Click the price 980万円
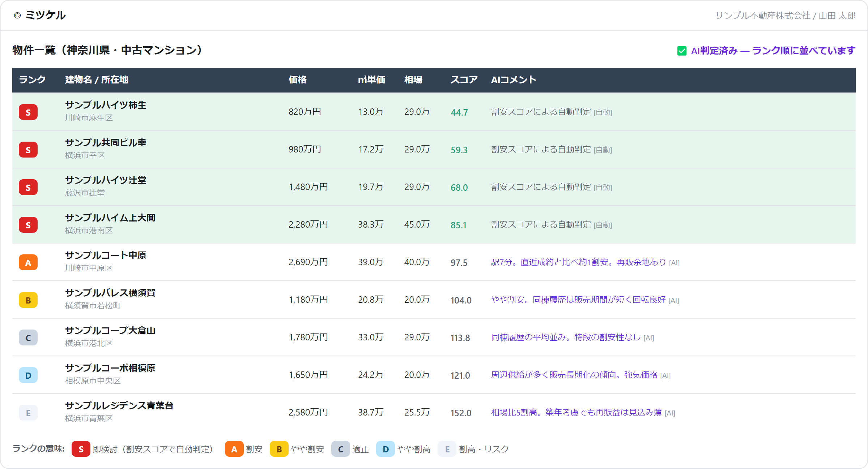 305,150
